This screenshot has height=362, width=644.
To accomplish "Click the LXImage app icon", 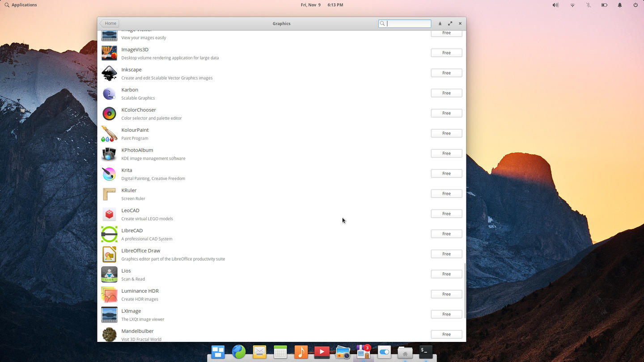I will [x=109, y=315].
